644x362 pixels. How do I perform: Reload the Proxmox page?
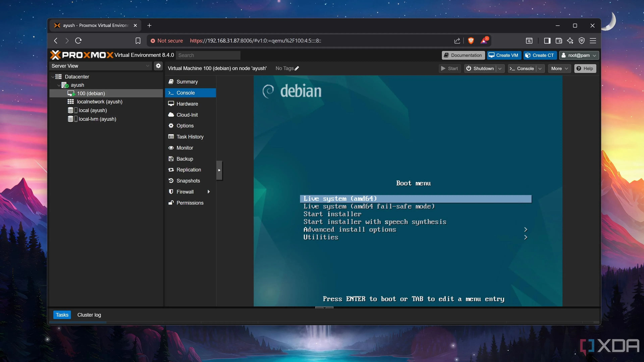point(78,41)
